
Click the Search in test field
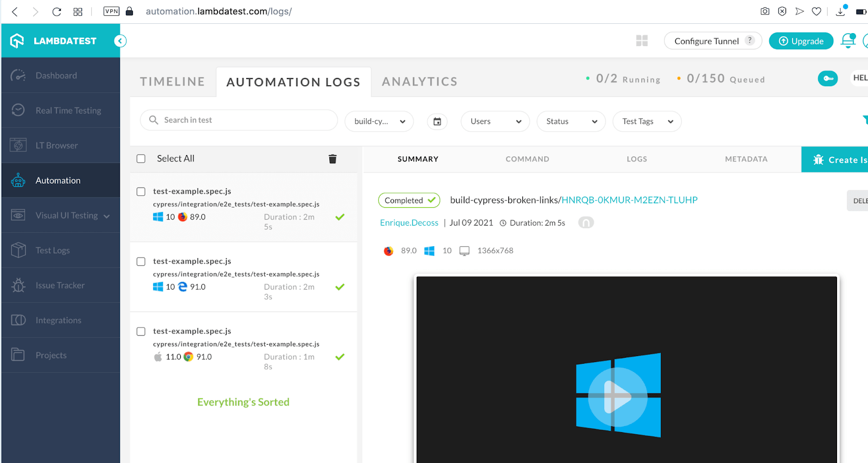pyautogui.click(x=239, y=120)
